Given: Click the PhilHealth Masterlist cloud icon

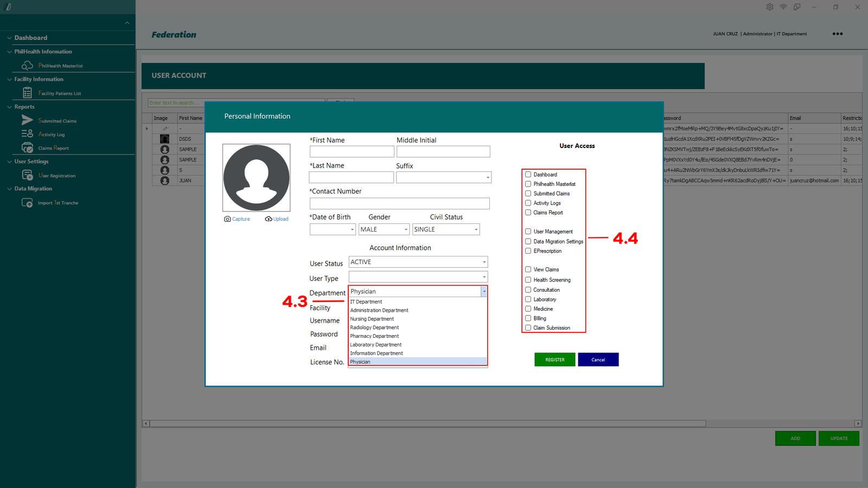Looking at the screenshot, I should (x=27, y=66).
